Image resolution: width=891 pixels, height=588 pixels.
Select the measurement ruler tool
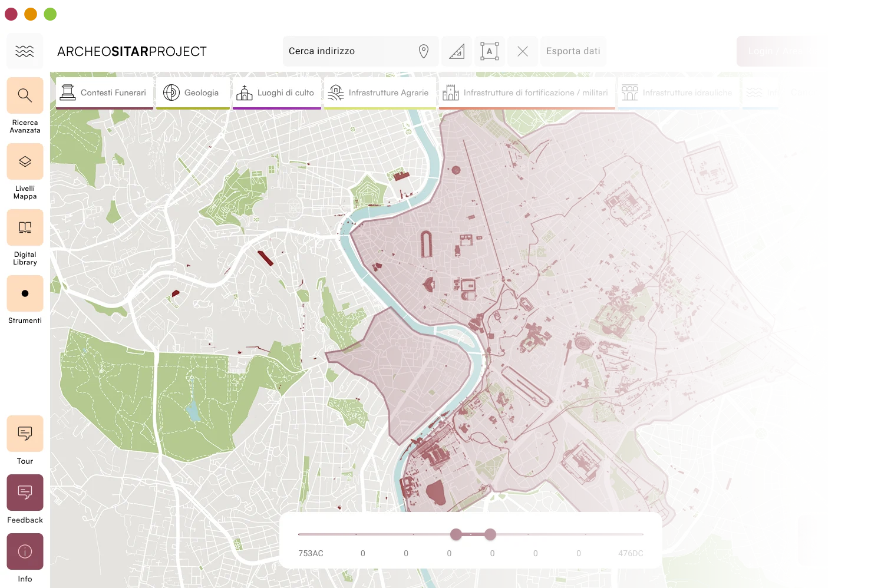pos(457,51)
